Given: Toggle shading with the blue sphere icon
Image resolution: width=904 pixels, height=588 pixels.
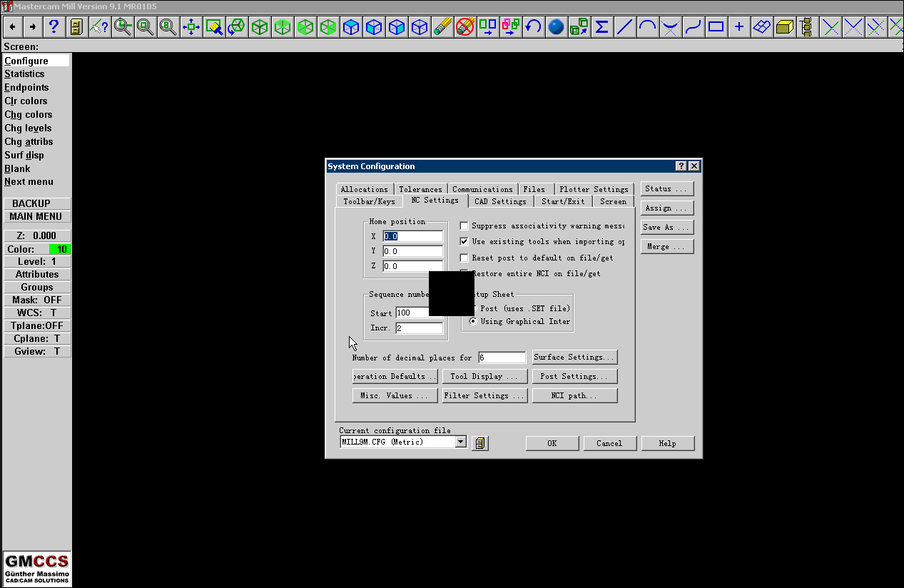Looking at the screenshot, I should (x=556, y=27).
